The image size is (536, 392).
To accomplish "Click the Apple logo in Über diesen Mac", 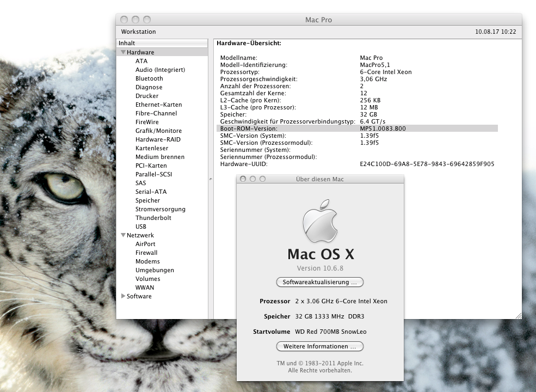I will pos(321,221).
